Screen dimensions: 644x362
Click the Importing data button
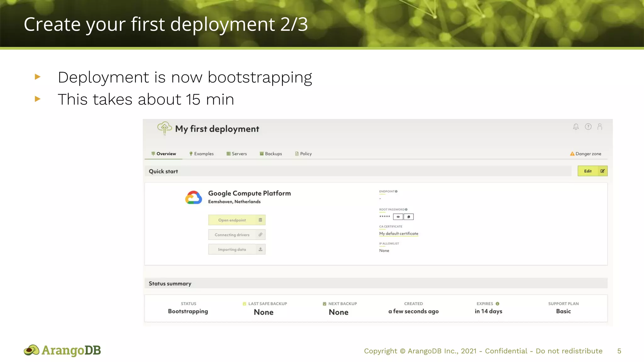click(x=237, y=249)
